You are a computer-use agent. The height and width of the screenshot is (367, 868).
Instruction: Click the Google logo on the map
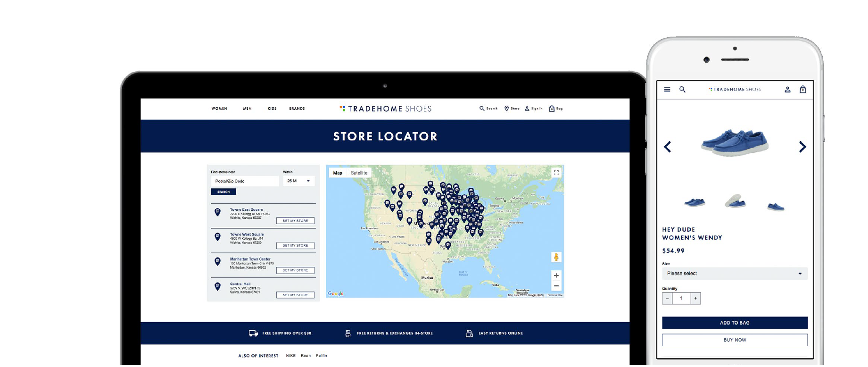click(x=336, y=293)
